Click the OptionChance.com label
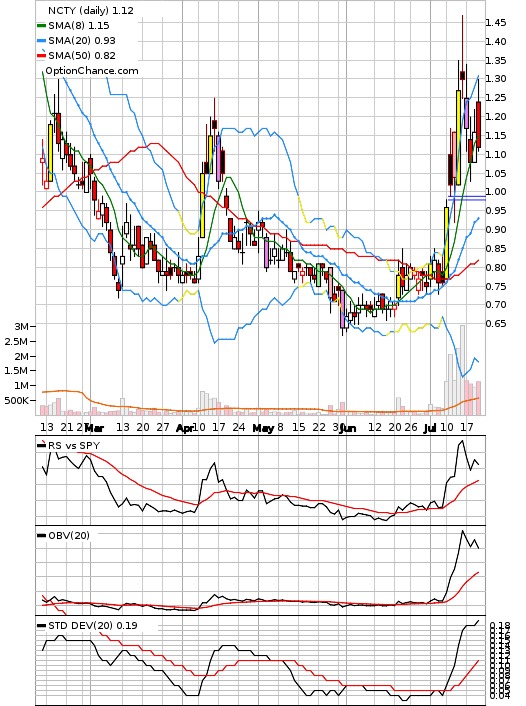 92,71
